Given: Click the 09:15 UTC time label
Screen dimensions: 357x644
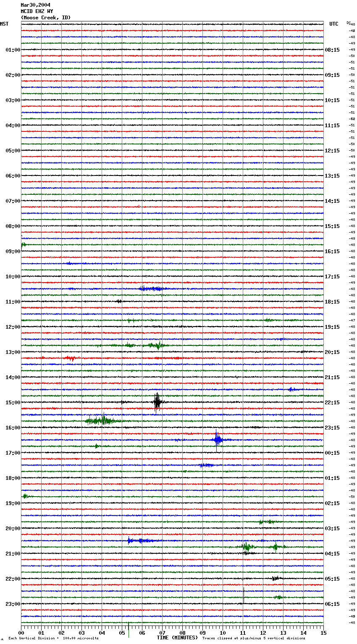Looking at the screenshot, I should coord(332,75).
